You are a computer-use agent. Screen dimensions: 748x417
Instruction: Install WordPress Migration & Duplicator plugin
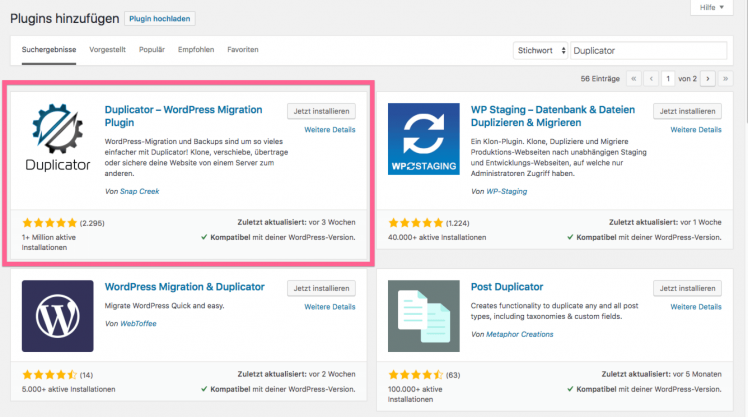pyautogui.click(x=321, y=288)
